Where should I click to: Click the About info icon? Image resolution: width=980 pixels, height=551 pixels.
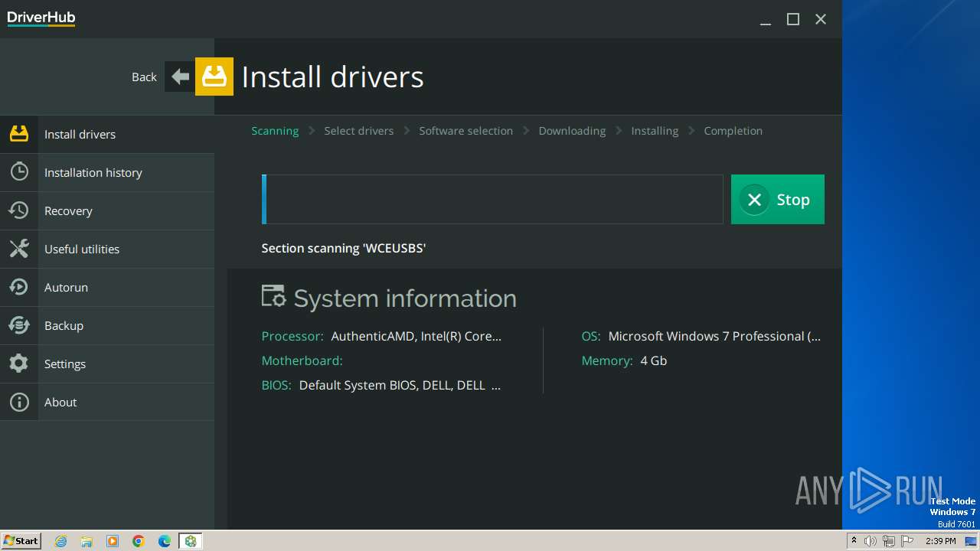click(x=19, y=402)
